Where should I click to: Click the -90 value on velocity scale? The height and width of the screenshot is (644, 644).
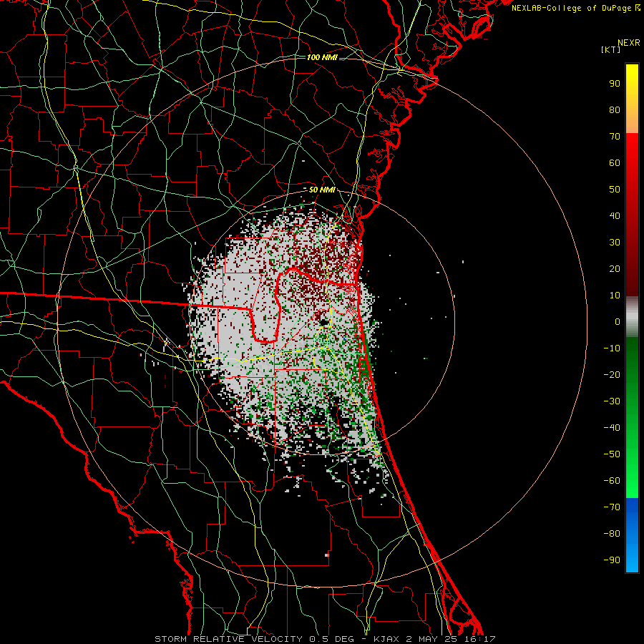(612, 560)
